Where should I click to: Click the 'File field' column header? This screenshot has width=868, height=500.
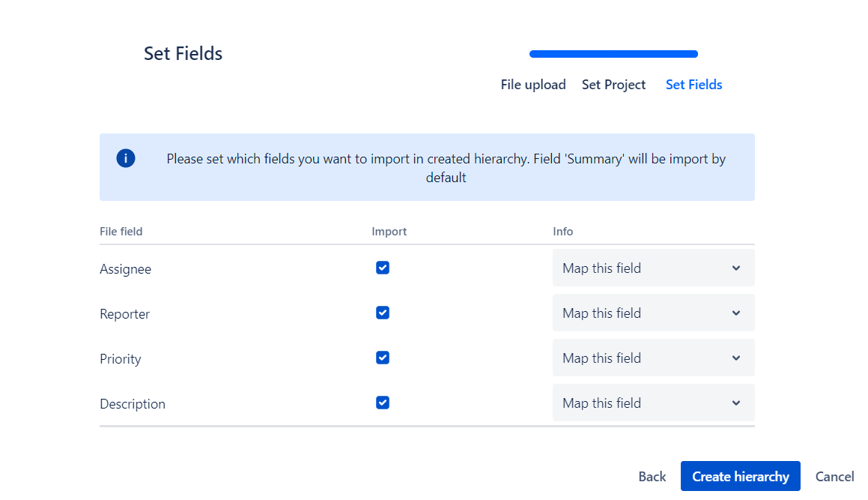pos(121,232)
